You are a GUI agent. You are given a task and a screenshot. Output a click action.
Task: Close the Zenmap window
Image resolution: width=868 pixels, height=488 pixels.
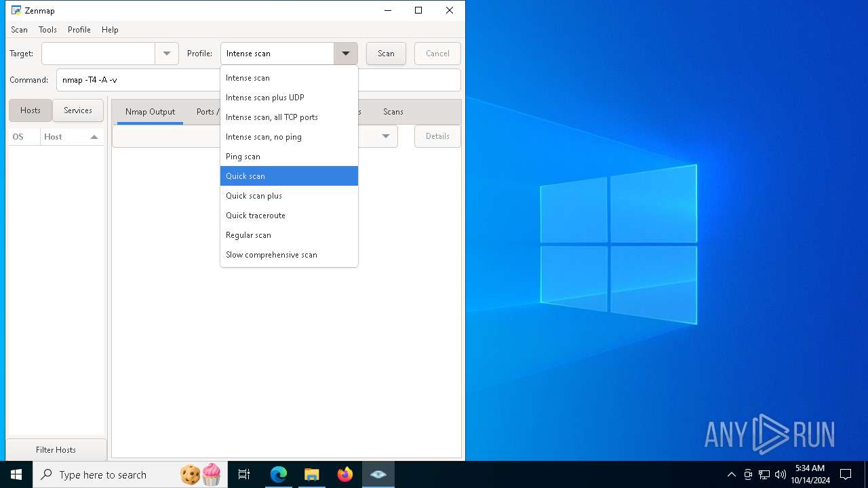pos(450,10)
